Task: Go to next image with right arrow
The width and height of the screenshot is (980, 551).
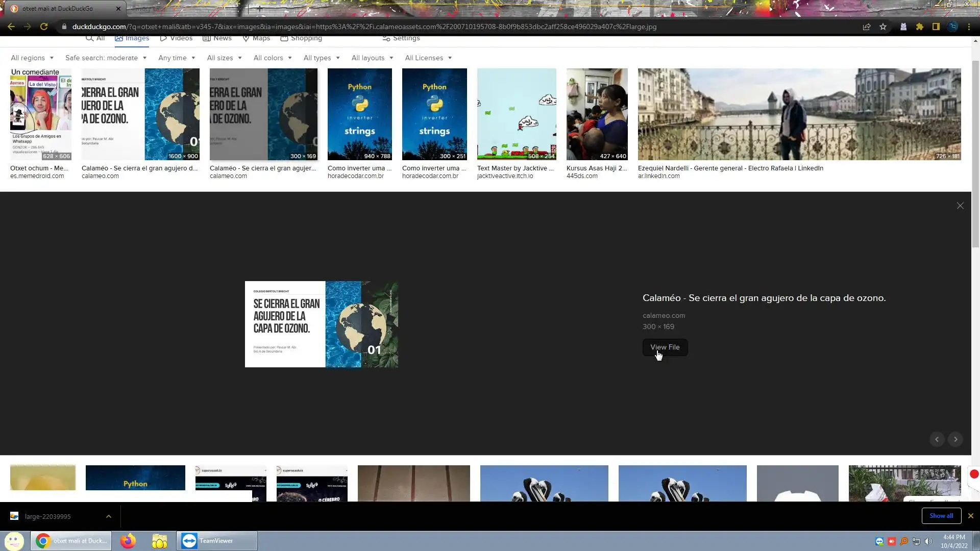Action: pyautogui.click(x=955, y=439)
